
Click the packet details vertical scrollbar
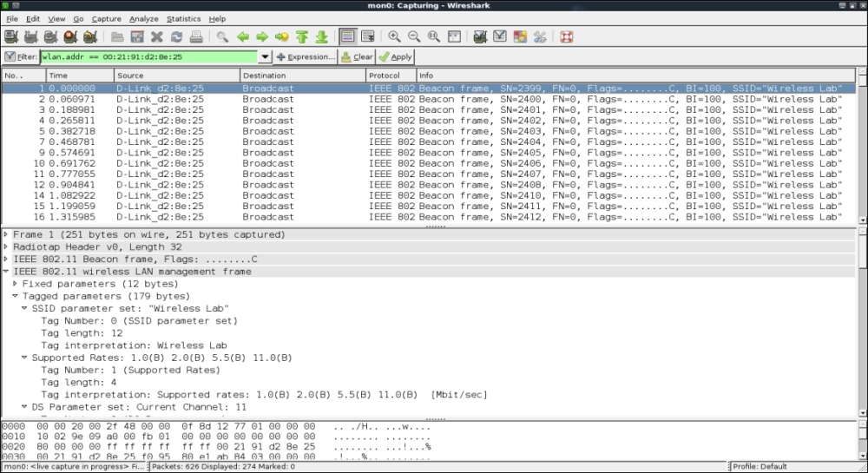[x=862, y=323]
